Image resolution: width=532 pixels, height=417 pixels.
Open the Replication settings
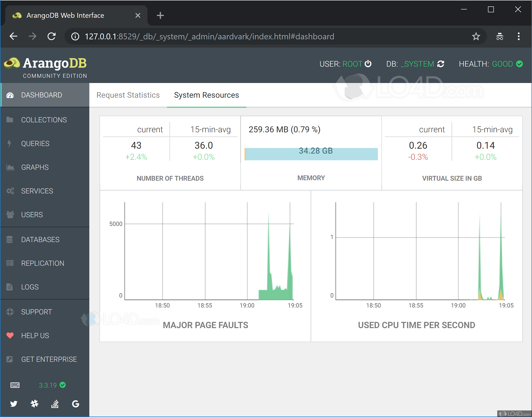pos(42,263)
